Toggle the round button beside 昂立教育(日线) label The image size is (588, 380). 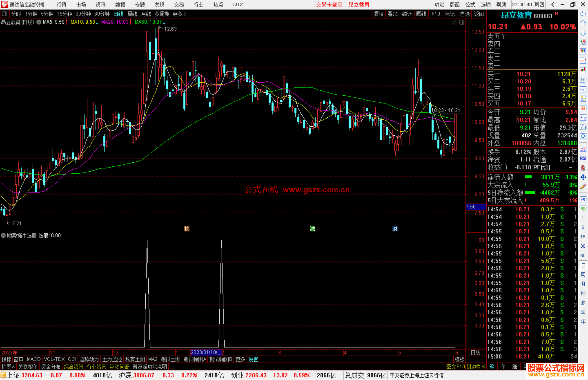pyautogui.click(x=39, y=22)
